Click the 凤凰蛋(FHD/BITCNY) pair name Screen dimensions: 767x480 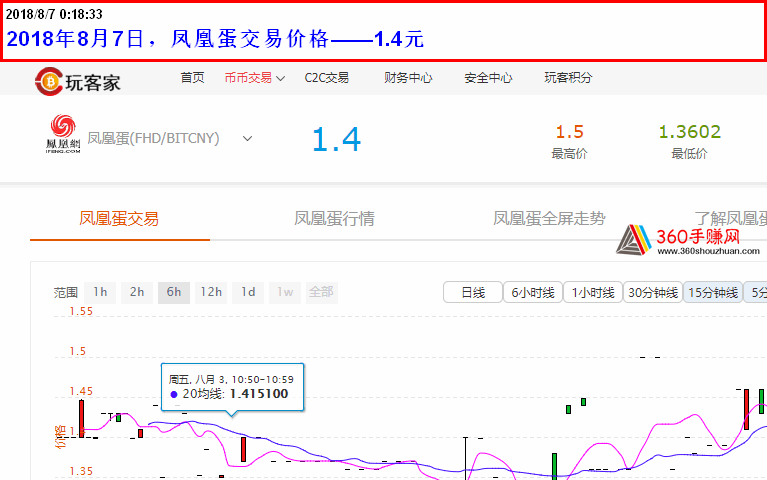(x=153, y=138)
